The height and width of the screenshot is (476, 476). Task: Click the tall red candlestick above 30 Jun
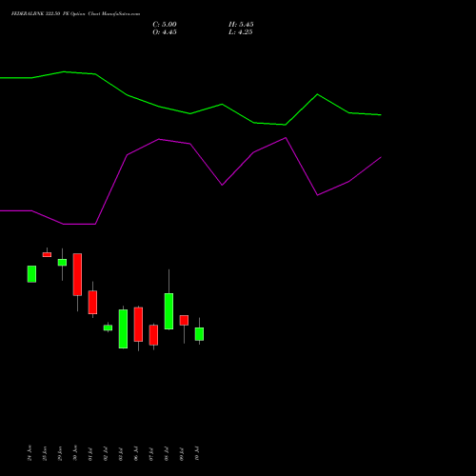77,274
